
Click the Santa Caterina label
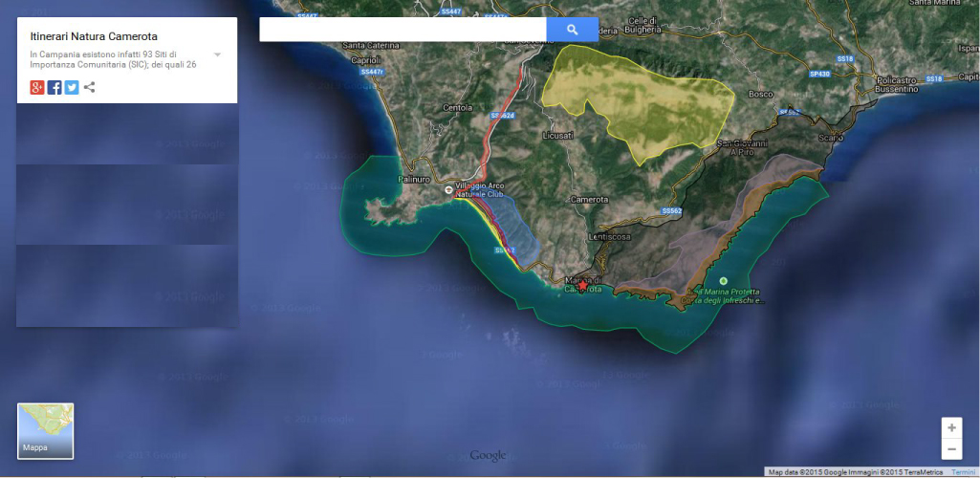[x=371, y=46]
